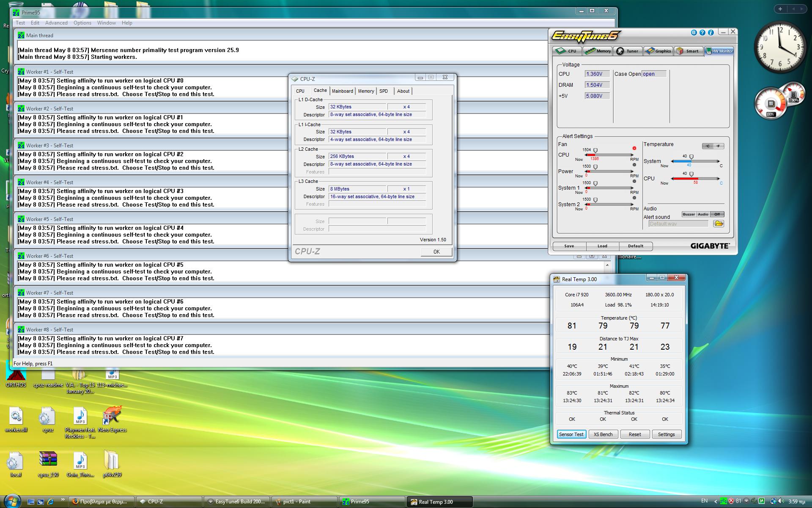Image resolution: width=812 pixels, height=508 pixels.
Task: Adjust CPU fan alert slider handle
Action: click(595, 150)
